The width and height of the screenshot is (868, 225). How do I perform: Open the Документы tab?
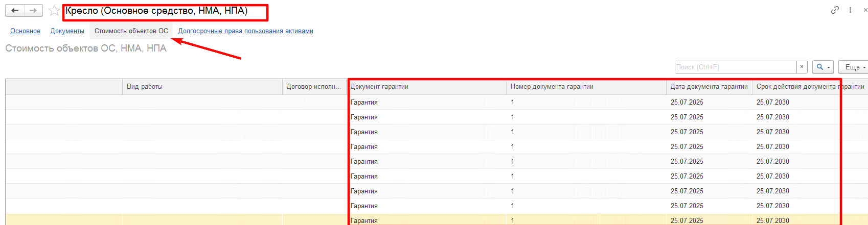(x=67, y=31)
